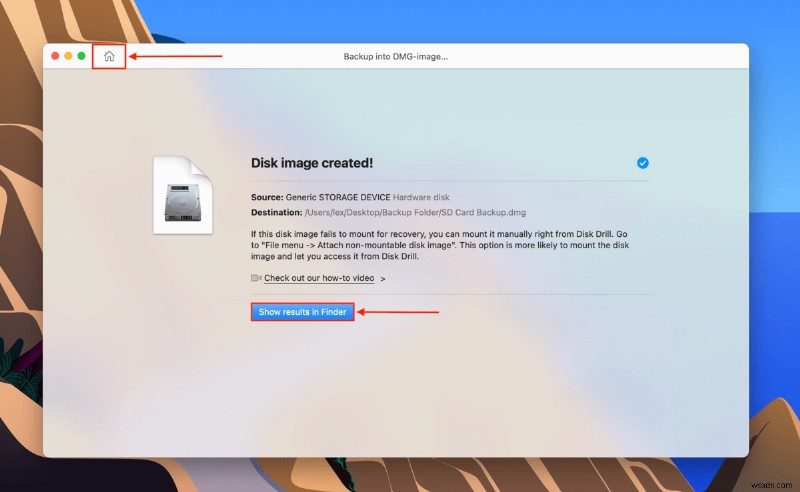The image size is (800, 492).
Task: Click the Disk image created! heading
Action: (x=312, y=163)
